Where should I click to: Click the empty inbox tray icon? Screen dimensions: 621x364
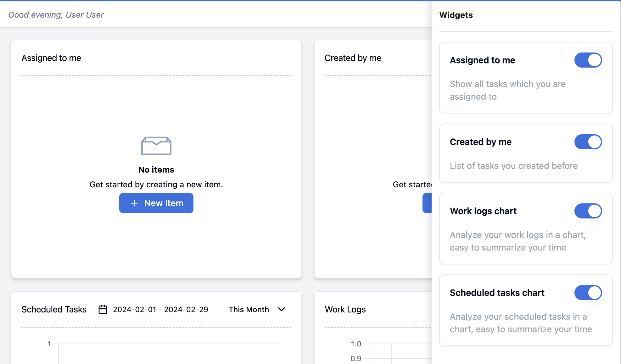coord(156,146)
